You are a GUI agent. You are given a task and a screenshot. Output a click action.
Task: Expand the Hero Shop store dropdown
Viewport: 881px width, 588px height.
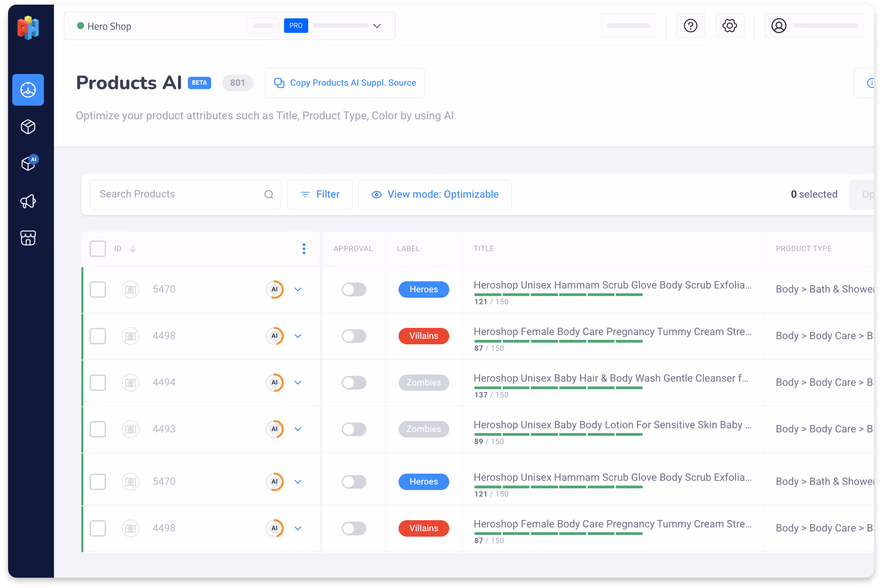377,26
